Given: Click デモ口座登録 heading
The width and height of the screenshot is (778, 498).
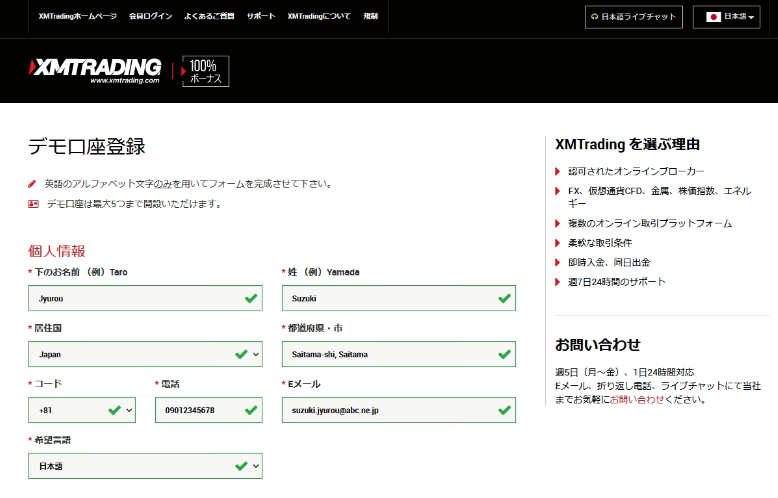Looking at the screenshot, I should 87,147.
